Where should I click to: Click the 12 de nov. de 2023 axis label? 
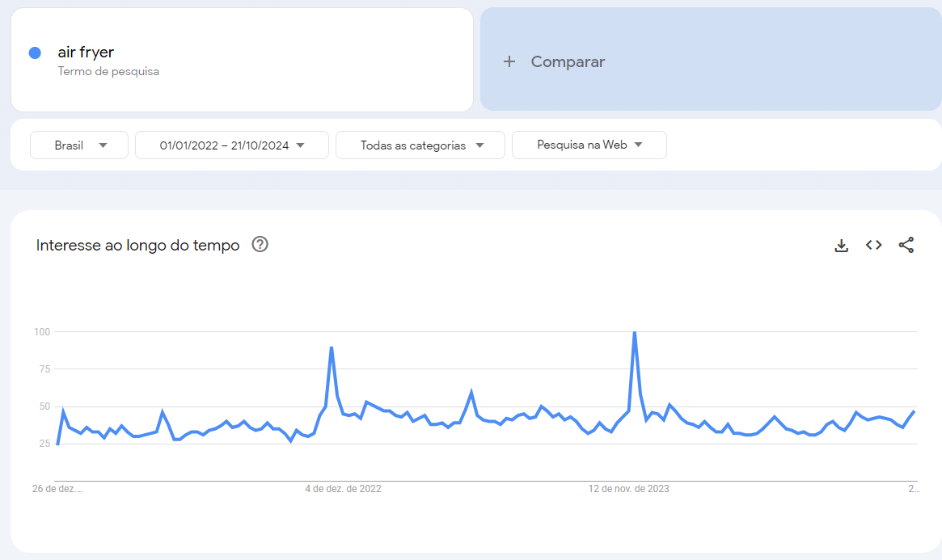[628, 488]
